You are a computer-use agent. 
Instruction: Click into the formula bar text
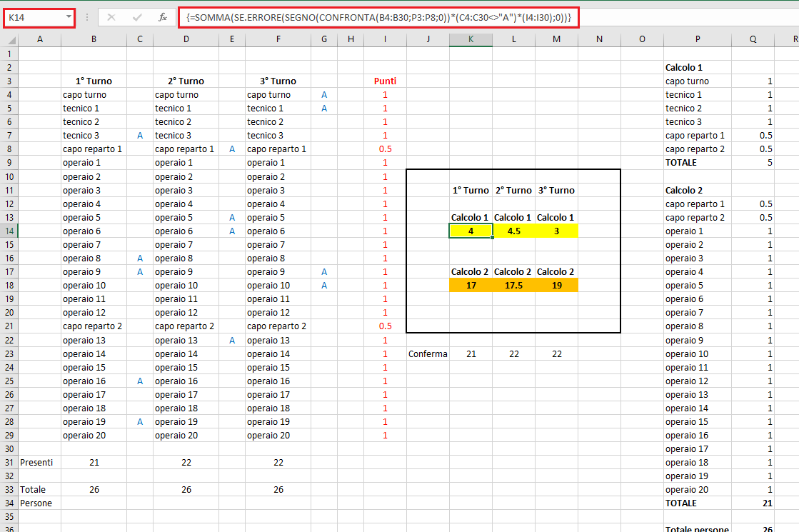click(378, 17)
